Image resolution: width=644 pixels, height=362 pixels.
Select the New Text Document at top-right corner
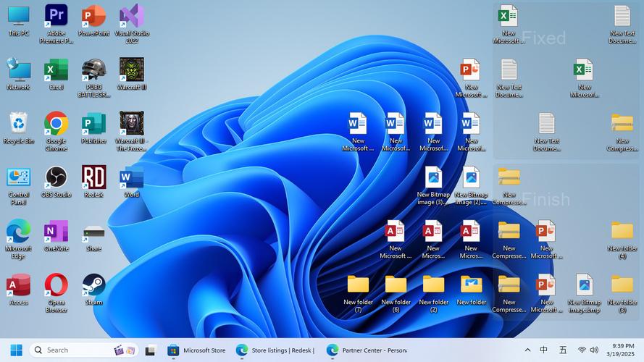coord(622,24)
